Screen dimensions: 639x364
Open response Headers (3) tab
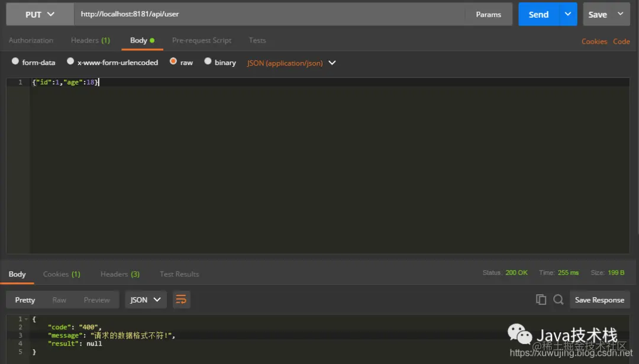pos(120,274)
